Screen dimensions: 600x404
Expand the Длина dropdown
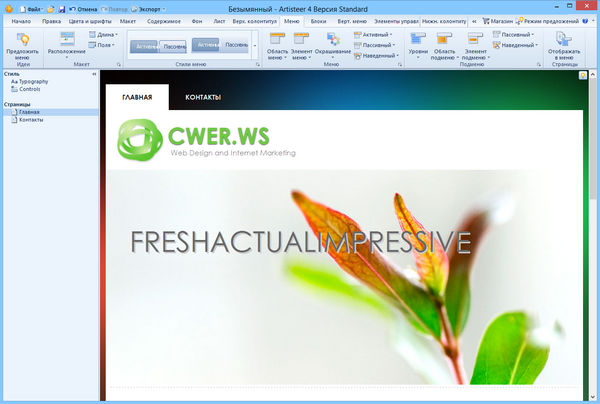tap(105, 34)
